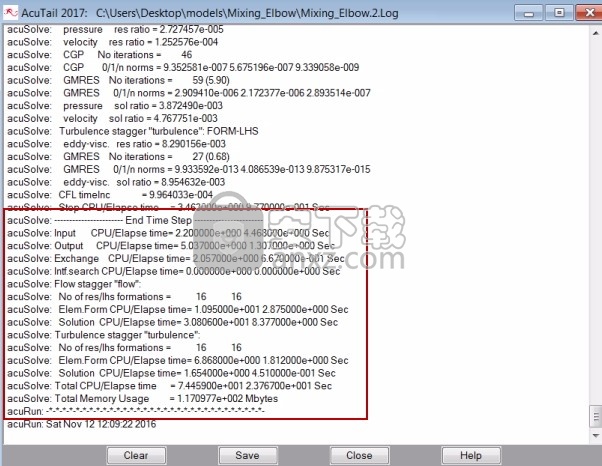602x466 pixels.
Task: Click the Elem.Form line with 1.095000e+001
Action: (x=178, y=309)
